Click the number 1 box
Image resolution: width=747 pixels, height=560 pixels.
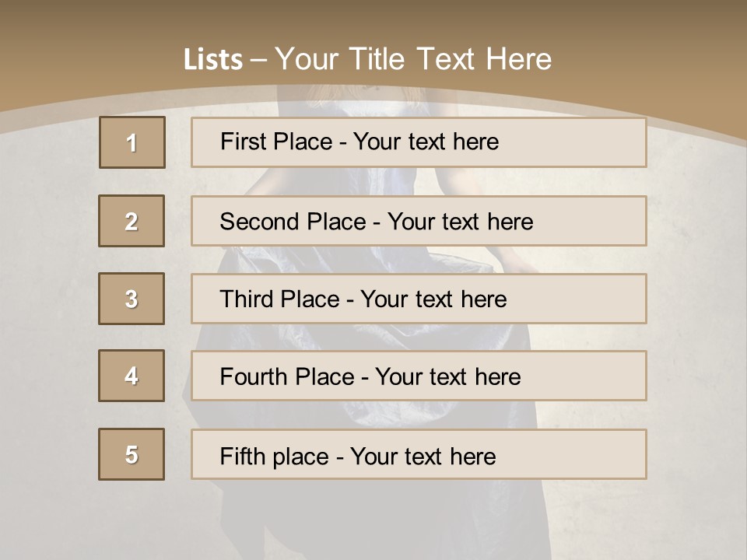[132, 142]
